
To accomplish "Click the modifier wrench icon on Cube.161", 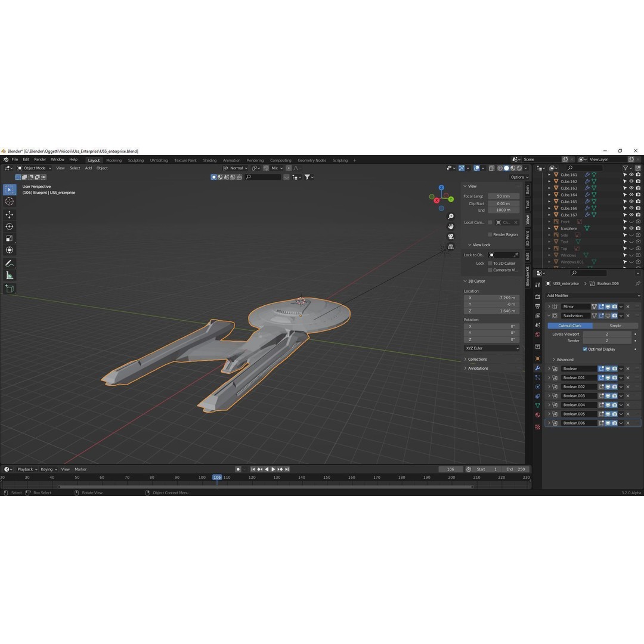I will (x=587, y=175).
